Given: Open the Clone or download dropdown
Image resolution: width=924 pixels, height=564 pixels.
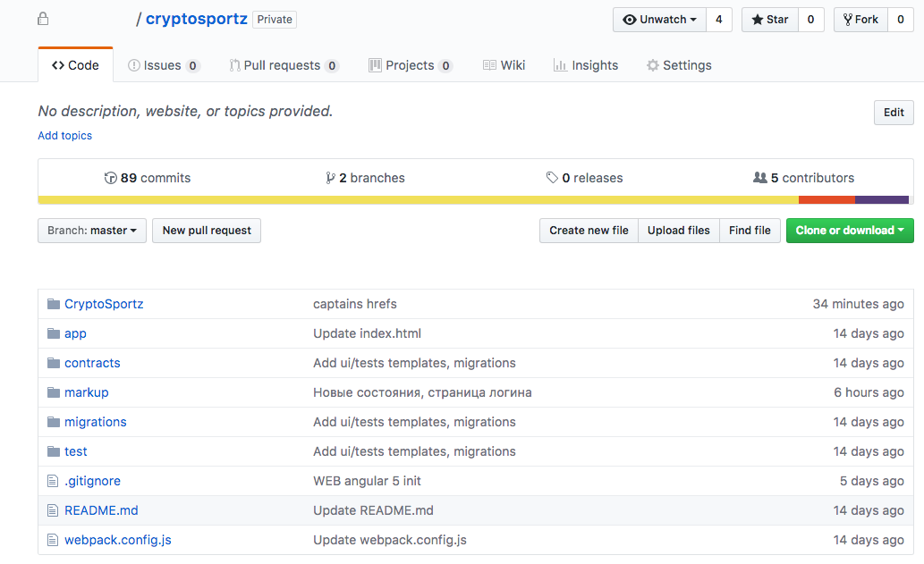Looking at the screenshot, I should click(849, 231).
